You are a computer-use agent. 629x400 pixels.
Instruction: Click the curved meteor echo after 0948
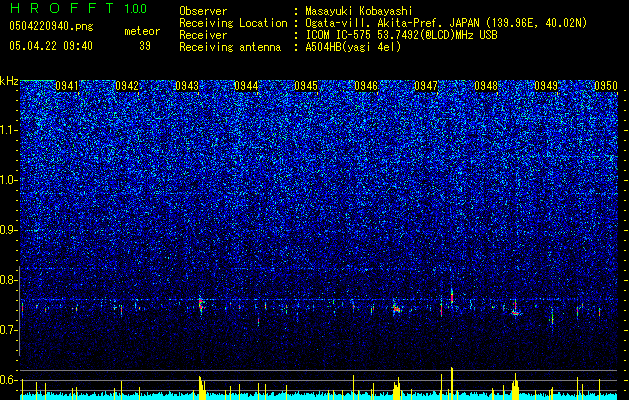point(515,313)
